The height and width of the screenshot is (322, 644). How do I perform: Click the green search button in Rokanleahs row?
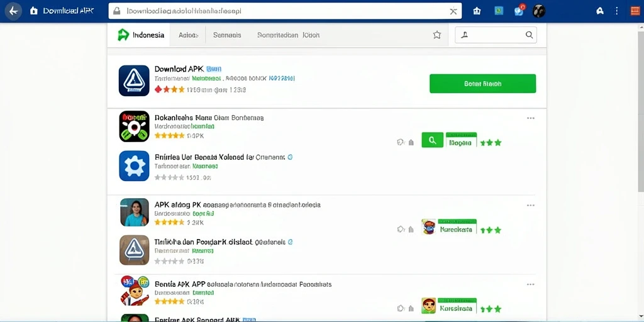(433, 140)
